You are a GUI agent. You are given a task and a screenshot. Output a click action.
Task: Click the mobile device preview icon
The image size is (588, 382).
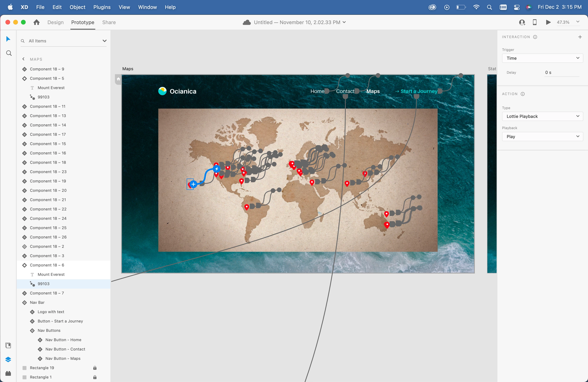click(x=535, y=22)
